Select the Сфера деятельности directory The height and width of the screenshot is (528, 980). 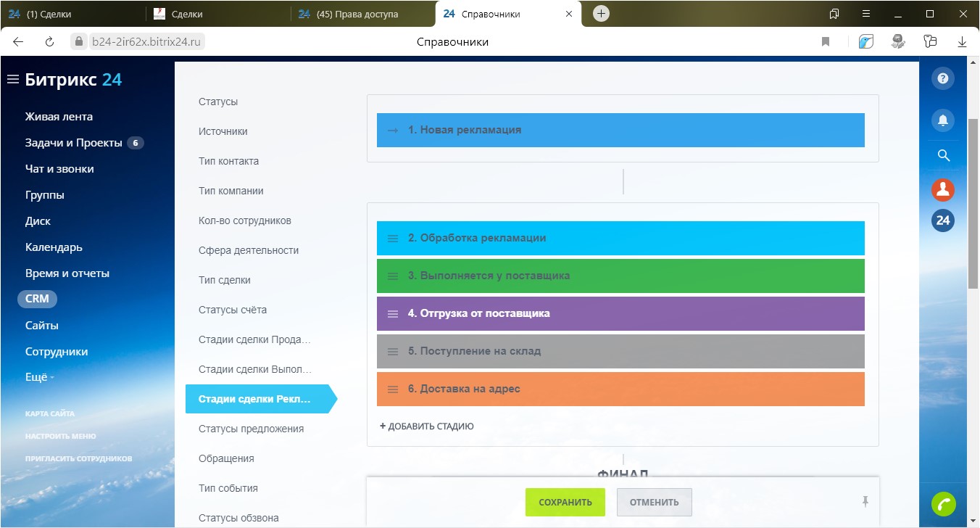(249, 250)
